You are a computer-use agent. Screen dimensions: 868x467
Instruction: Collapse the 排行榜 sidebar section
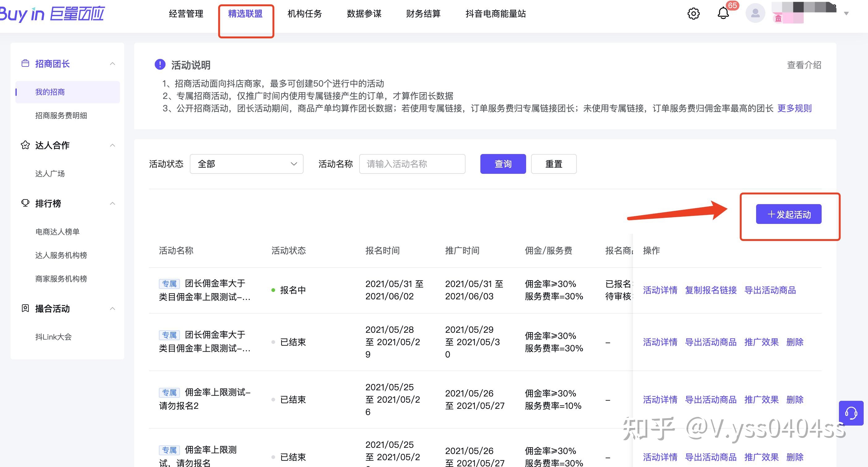click(113, 203)
